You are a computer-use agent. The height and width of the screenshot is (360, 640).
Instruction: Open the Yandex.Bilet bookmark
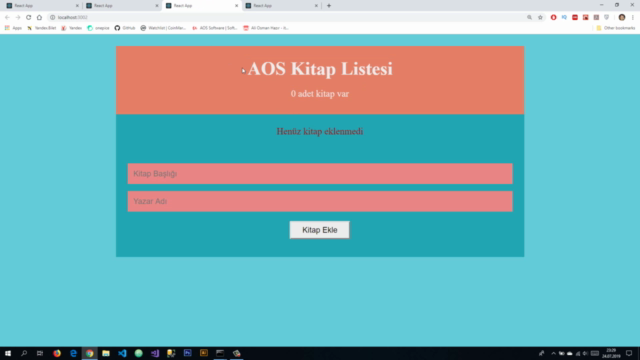point(42,28)
